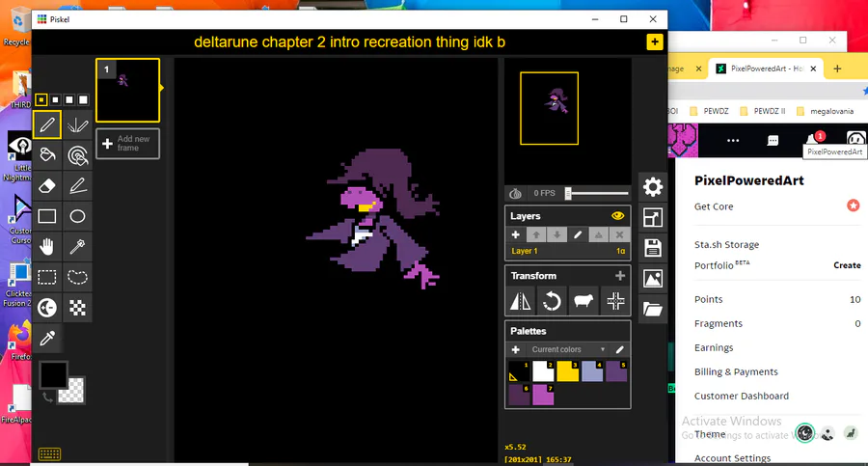Click the yellow create new sprite plus
Screen dimensions: 868x466
click(x=654, y=42)
